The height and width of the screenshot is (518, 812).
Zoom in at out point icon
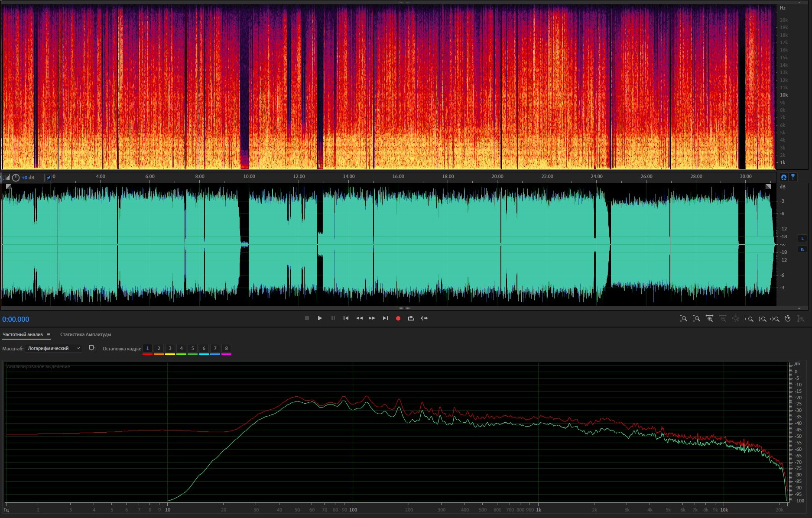pyautogui.click(x=762, y=319)
